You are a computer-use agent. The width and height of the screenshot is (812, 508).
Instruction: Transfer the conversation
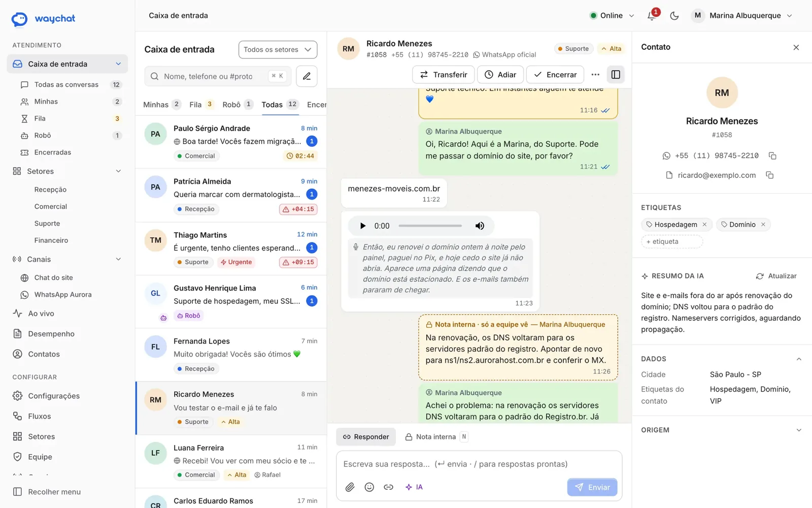pos(444,75)
